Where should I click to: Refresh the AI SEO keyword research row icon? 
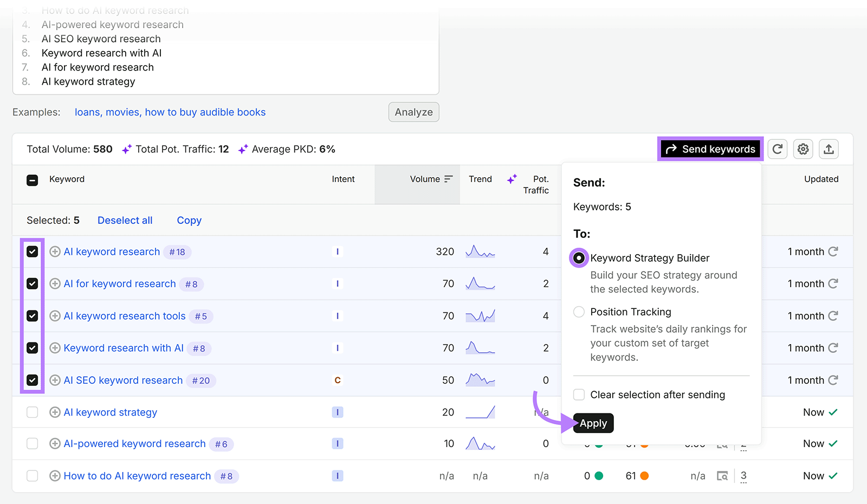click(x=833, y=380)
